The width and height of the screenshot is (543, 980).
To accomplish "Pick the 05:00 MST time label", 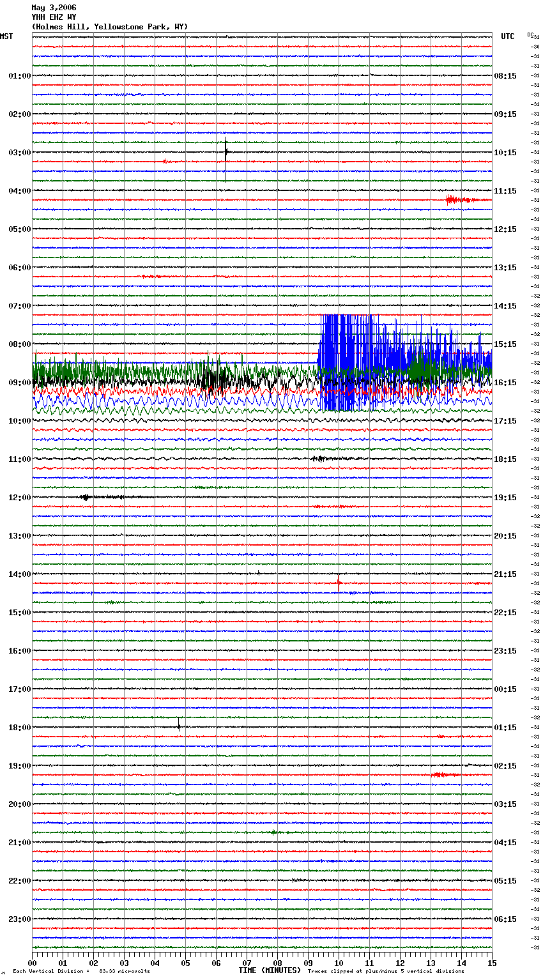I will click(20, 229).
